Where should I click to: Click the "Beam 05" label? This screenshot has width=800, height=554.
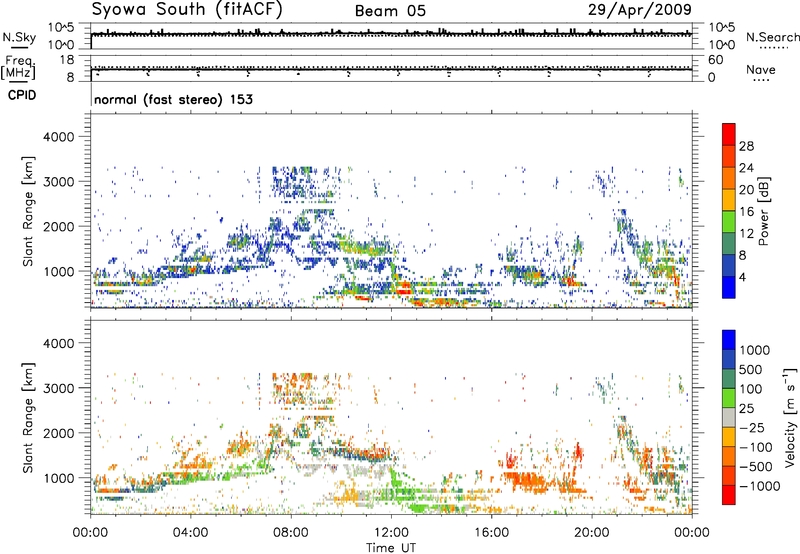390,11
